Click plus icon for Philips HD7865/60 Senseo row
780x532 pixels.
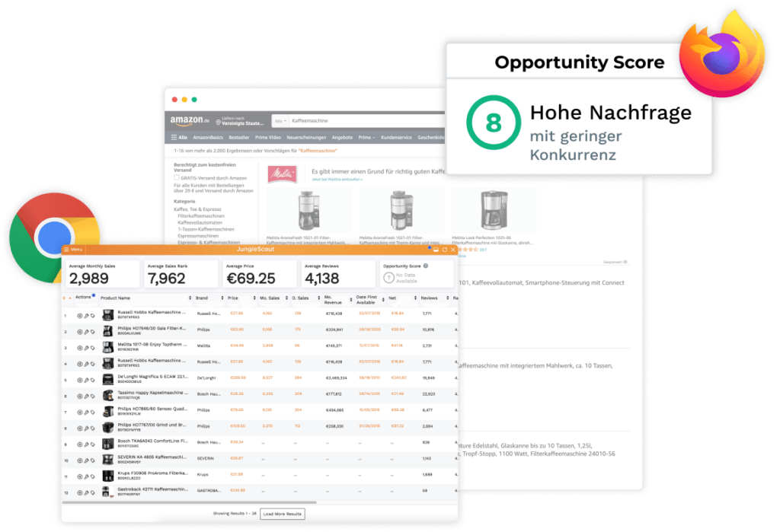point(79,413)
